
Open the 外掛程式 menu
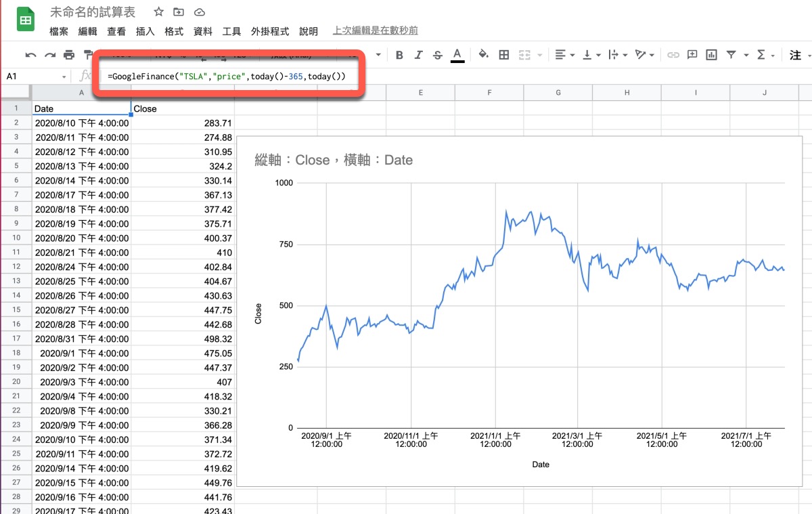pos(269,31)
